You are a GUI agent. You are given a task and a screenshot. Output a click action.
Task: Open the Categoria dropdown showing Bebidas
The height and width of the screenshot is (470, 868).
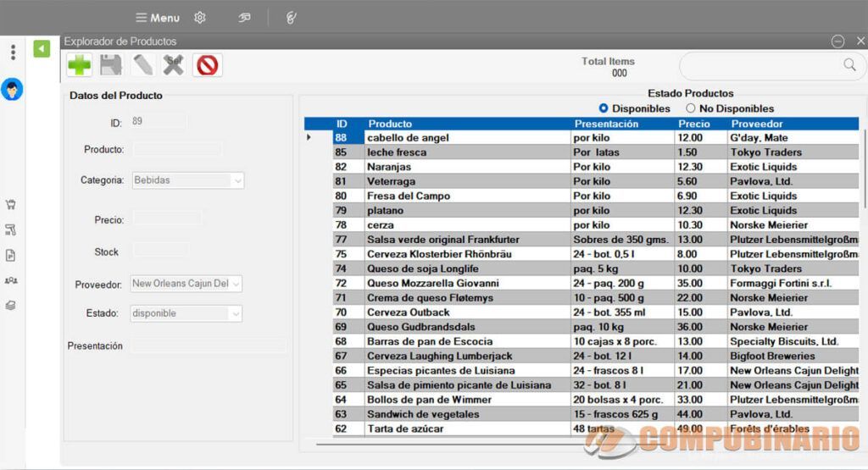tap(187, 180)
